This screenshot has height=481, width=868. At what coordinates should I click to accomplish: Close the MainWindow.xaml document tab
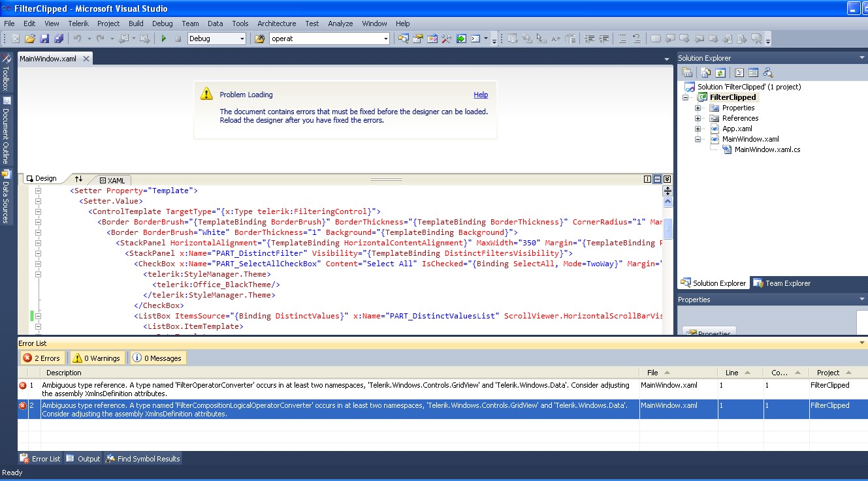[86, 59]
